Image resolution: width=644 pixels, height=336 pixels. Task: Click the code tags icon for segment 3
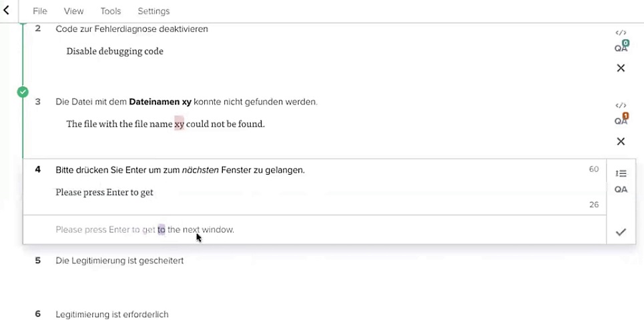click(621, 106)
